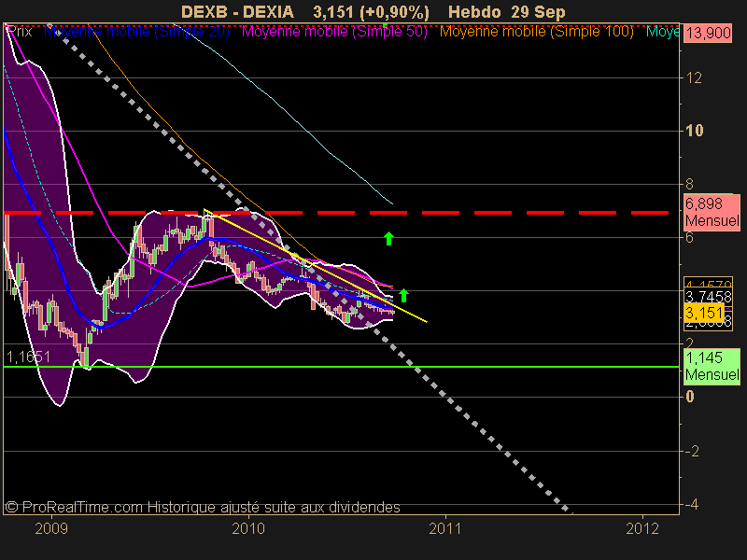This screenshot has width=747, height=560.
Task: Click the upper green up-arrow marker
Action: pos(388,238)
